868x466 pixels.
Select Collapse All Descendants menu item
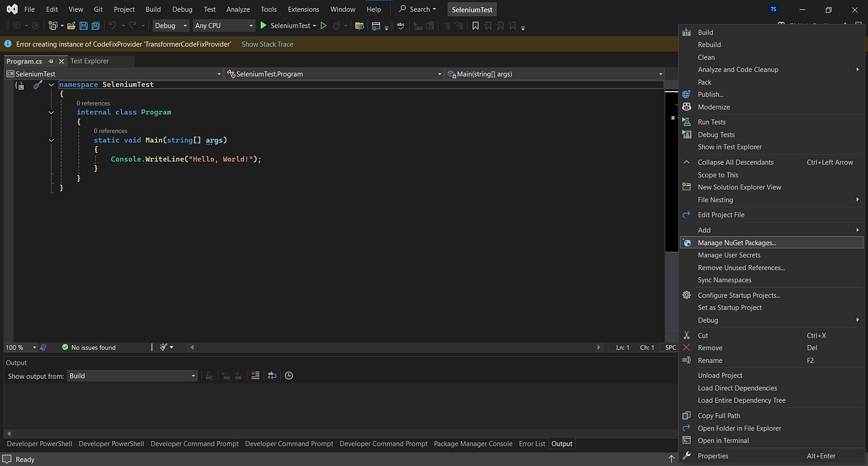coord(771,162)
